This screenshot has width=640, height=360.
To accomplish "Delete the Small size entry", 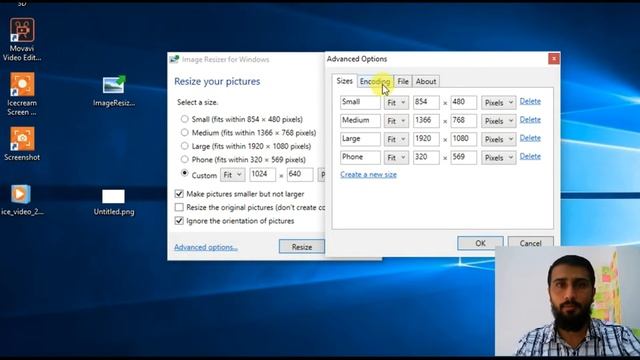I will click(x=530, y=101).
